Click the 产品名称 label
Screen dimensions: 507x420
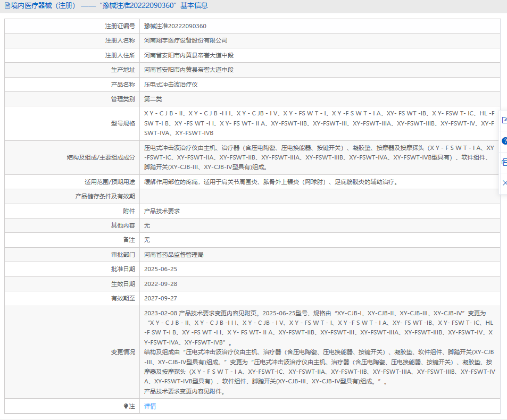[123, 85]
